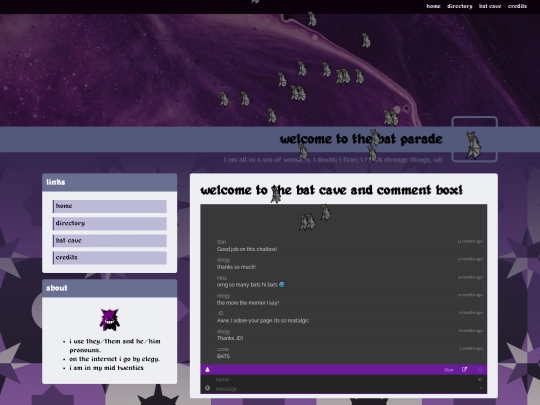Image resolution: width=540 pixels, height=405 pixels.
Task: Open the 'home' link in top navigation
Action: [x=433, y=6]
